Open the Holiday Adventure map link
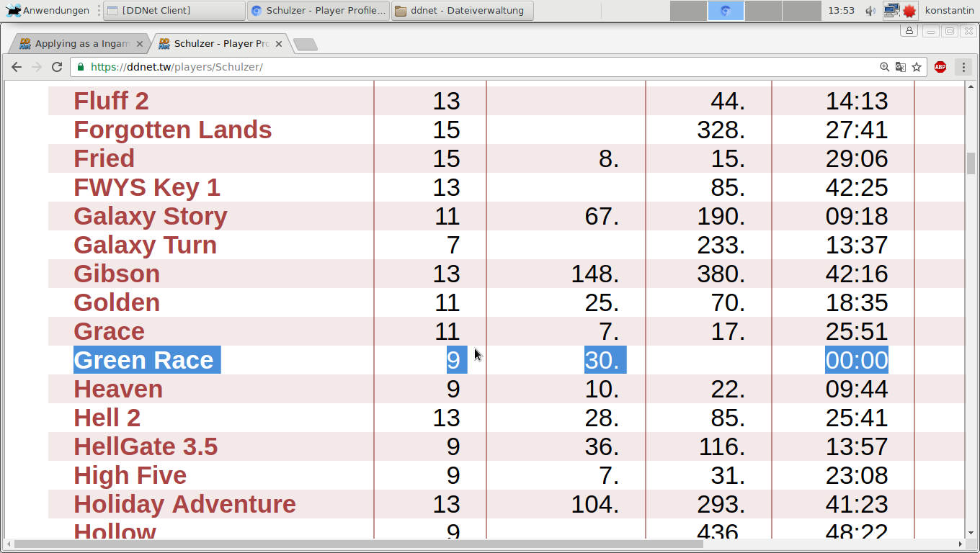 click(184, 504)
